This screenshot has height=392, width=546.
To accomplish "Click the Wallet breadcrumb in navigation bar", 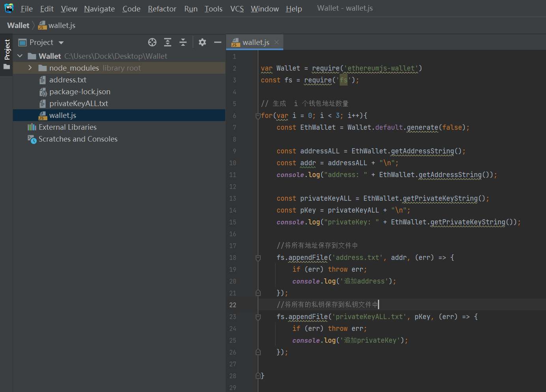I will point(18,25).
